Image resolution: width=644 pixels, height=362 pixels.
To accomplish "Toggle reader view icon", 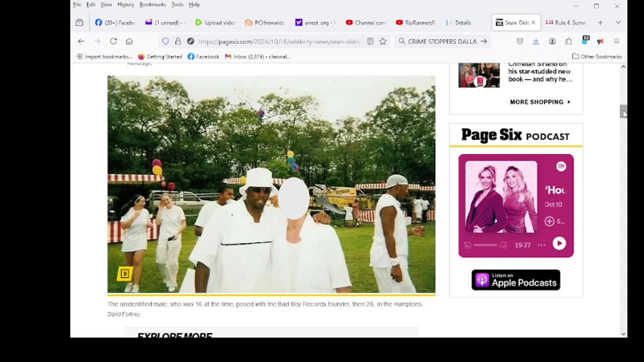I will 370,41.
